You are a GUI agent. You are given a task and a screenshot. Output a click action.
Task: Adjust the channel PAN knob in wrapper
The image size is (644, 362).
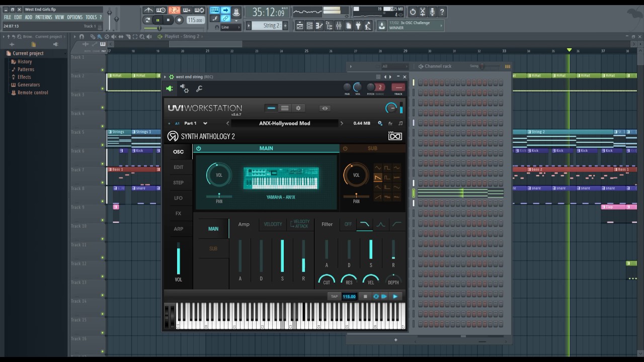click(347, 87)
